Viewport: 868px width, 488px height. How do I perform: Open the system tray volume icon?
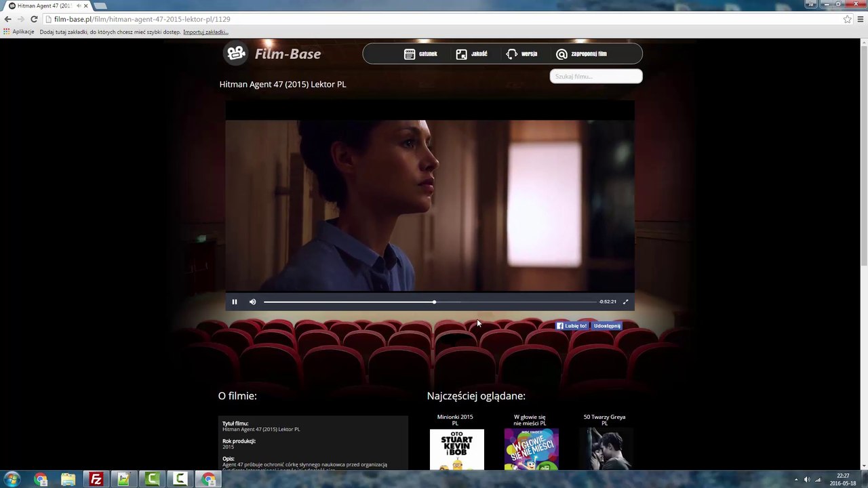click(807, 480)
